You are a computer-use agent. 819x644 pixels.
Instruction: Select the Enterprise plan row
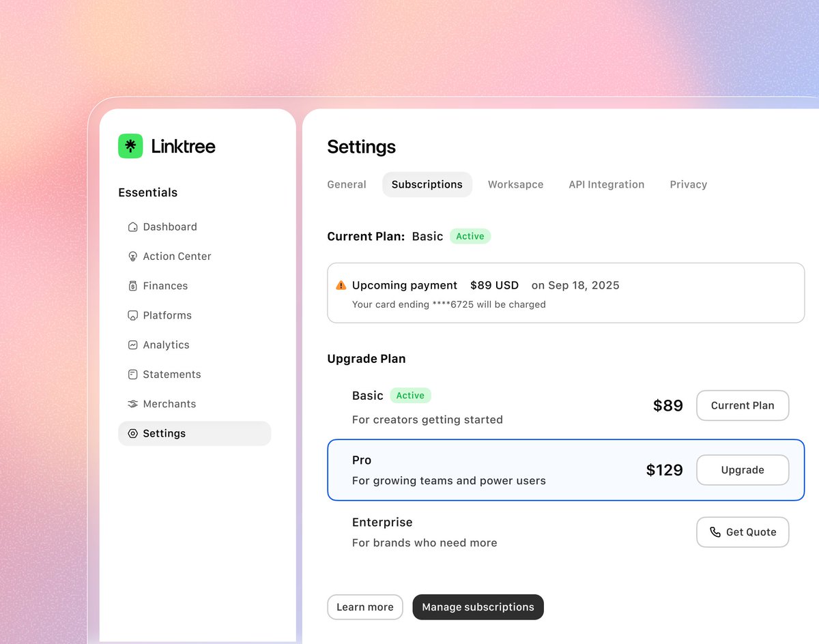(566, 532)
